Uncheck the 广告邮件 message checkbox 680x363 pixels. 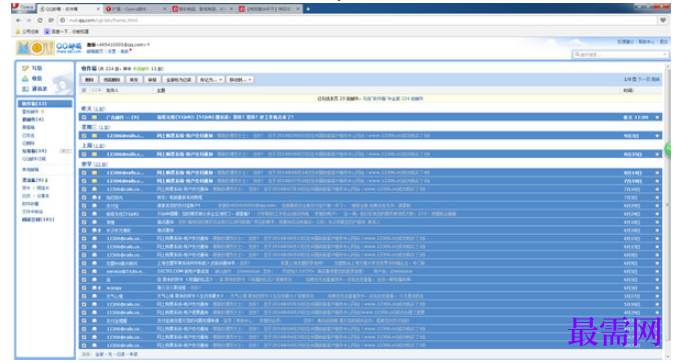84,118
